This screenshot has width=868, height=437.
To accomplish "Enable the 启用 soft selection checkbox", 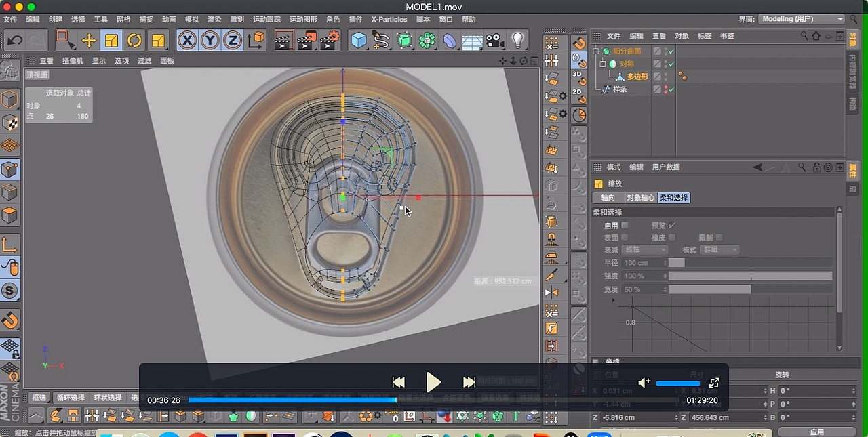I will 625,226.
